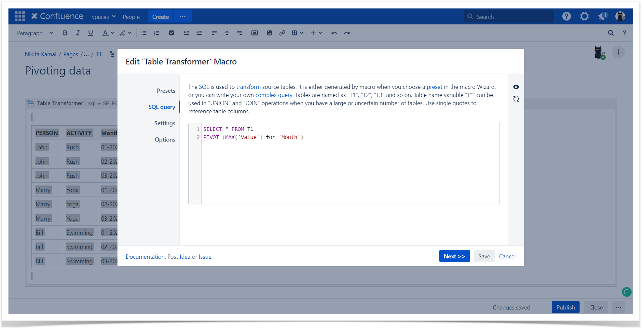Open the Spaces dropdown menu
Image resolution: width=644 pixels, height=330 pixels.
[x=103, y=17]
